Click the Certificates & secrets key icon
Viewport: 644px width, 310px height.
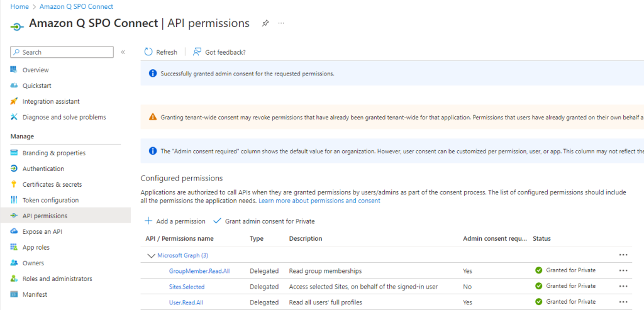coord(14,184)
